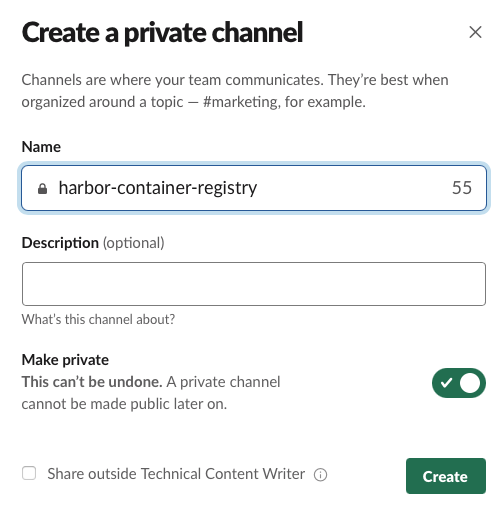Turn off the Make private toggle
Screen dimensions: 504x507
(x=459, y=383)
